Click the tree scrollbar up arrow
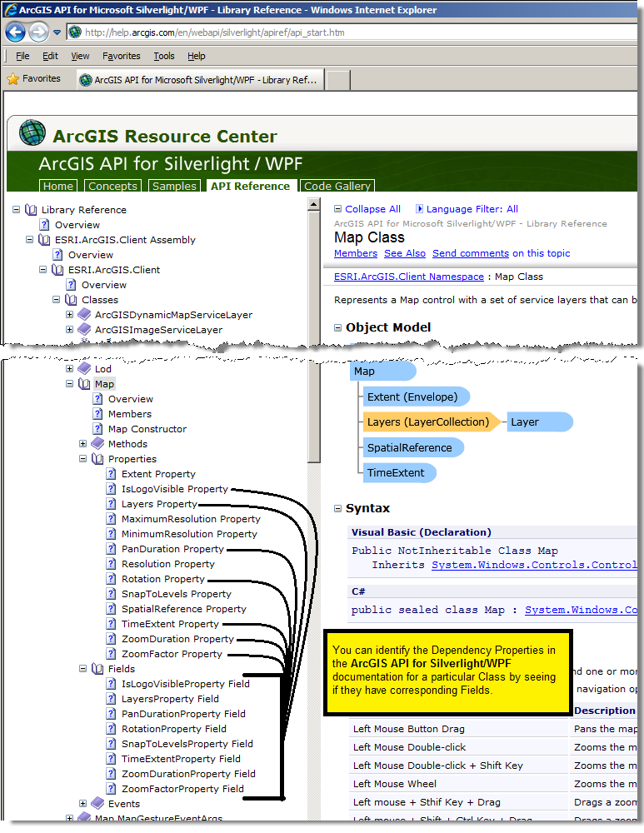The image size is (644, 833). click(314, 204)
